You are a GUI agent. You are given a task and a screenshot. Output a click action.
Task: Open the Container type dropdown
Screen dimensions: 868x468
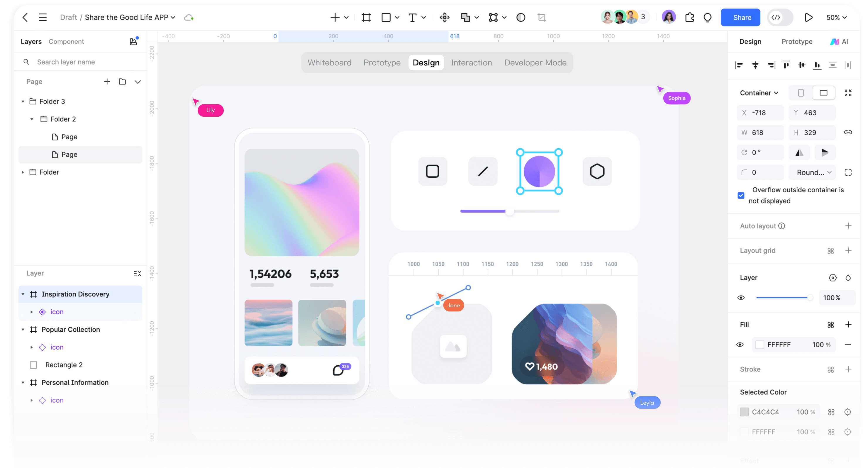[759, 93]
